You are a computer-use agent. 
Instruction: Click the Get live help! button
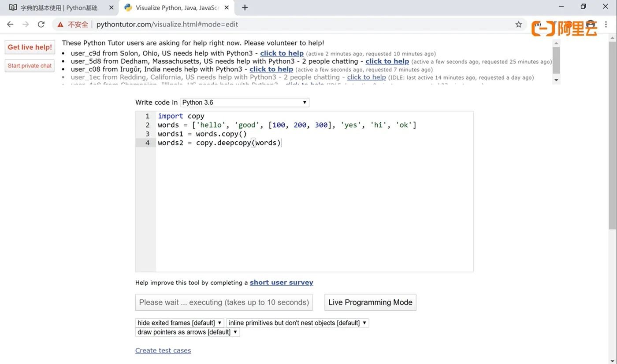(x=30, y=48)
